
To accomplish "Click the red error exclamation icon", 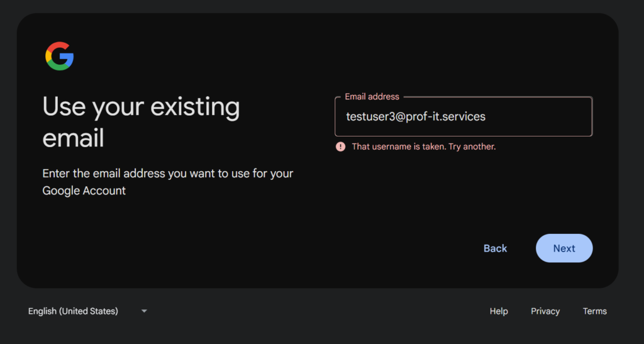I will coord(341,147).
